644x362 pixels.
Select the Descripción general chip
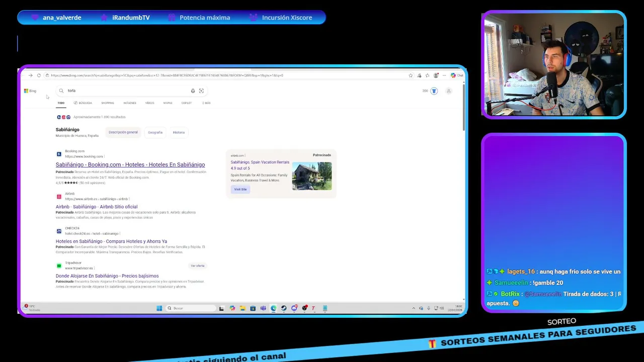(x=123, y=132)
